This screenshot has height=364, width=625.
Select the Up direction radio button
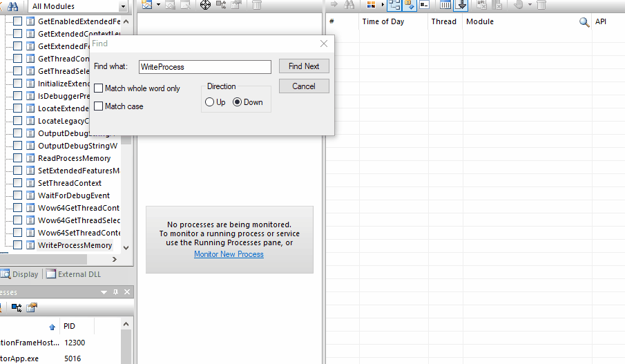[x=210, y=102]
